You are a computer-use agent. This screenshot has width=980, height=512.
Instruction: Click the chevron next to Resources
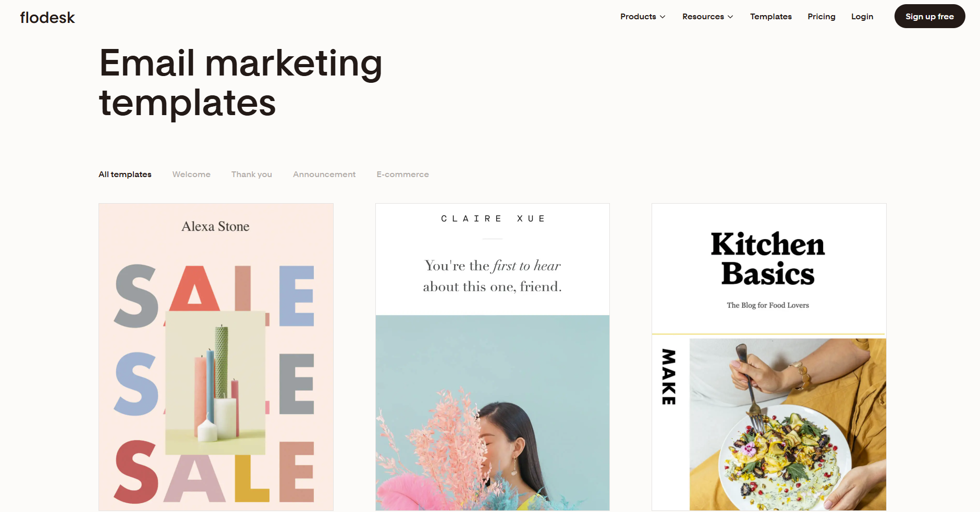pyautogui.click(x=730, y=17)
